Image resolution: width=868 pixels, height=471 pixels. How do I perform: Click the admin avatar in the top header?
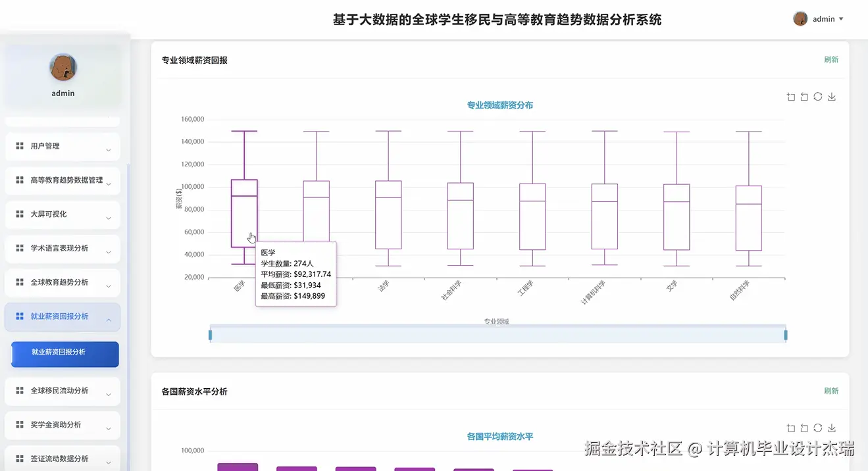800,19
